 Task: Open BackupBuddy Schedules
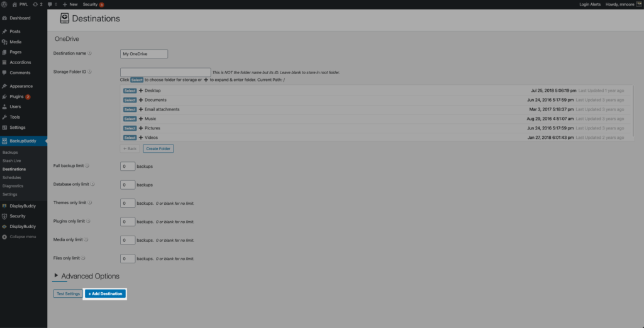pos(11,178)
